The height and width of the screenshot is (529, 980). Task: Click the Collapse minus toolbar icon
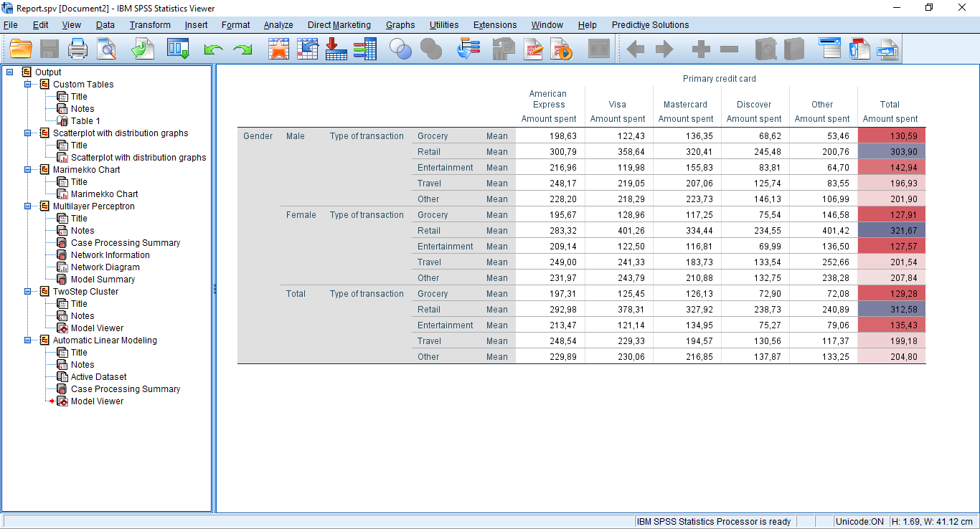[x=729, y=49]
